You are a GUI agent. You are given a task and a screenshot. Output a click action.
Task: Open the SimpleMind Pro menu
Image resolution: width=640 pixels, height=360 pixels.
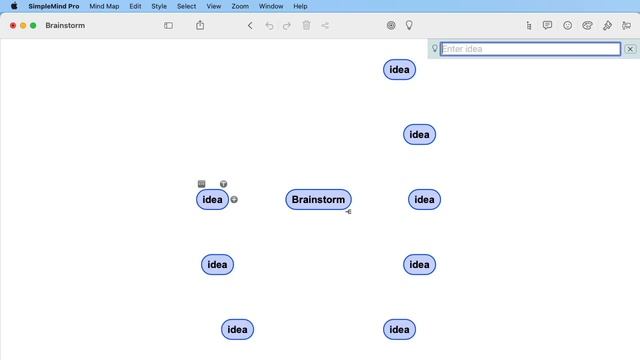[x=54, y=6]
